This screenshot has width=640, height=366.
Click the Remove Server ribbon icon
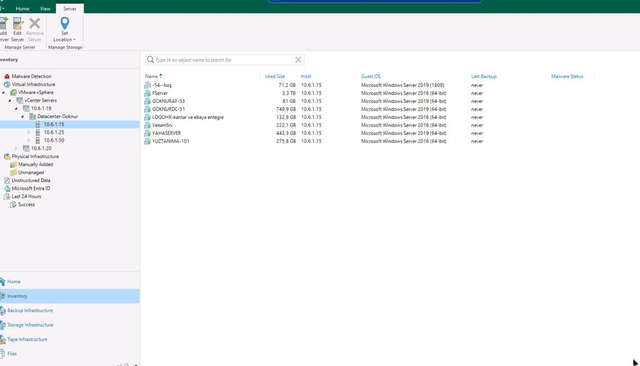(x=35, y=29)
